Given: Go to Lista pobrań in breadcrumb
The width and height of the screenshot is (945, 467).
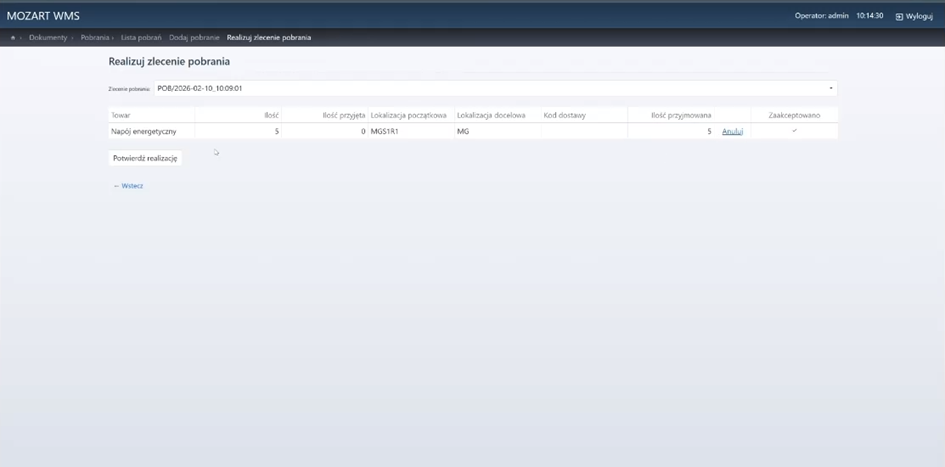Looking at the screenshot, I should tap(141, 38).
